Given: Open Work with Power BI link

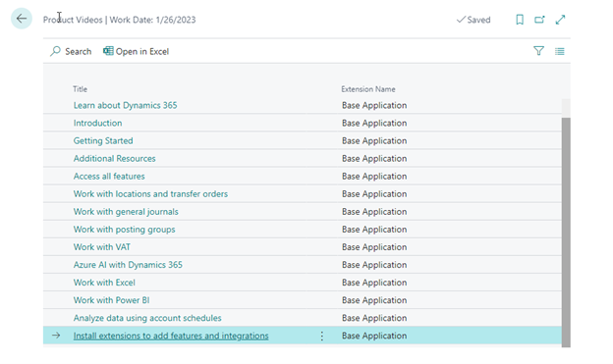Looking at the screenshot, I should [x=111, y=300].
